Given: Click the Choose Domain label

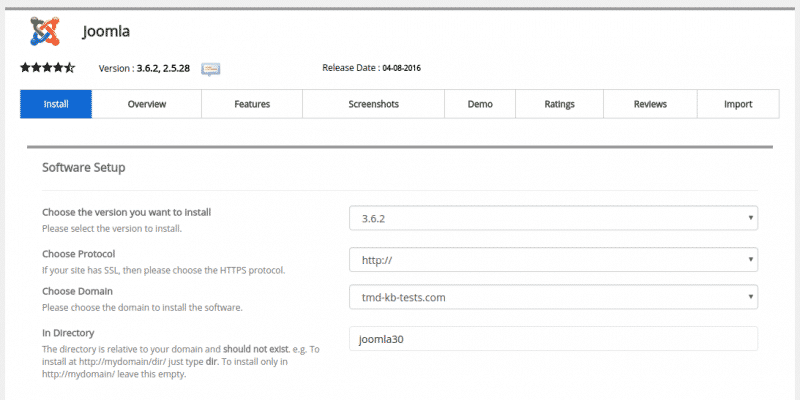Looking at the screenshot, I should 78,291.
